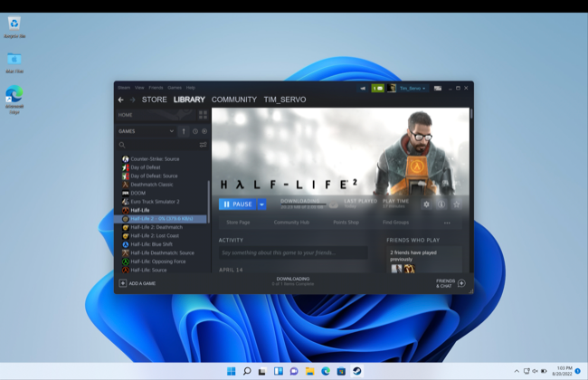Open the Community Hub link

(291, 223)
